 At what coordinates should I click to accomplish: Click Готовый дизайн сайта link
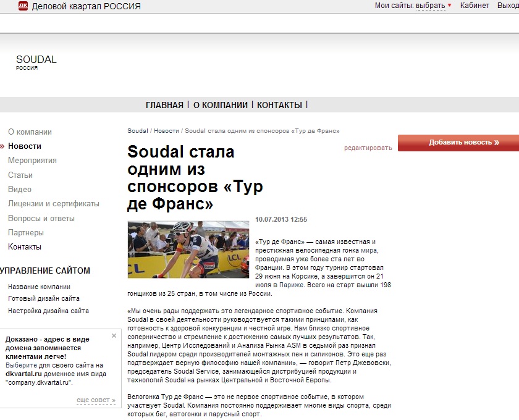tap(44, 298)
